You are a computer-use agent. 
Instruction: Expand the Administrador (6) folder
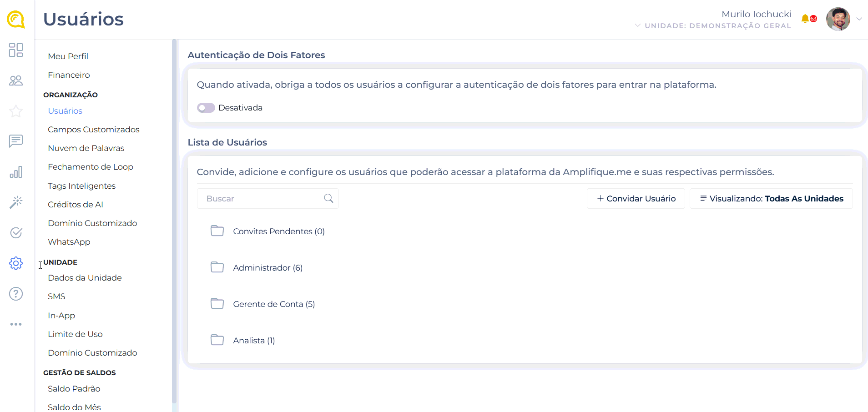coord(267,268)
